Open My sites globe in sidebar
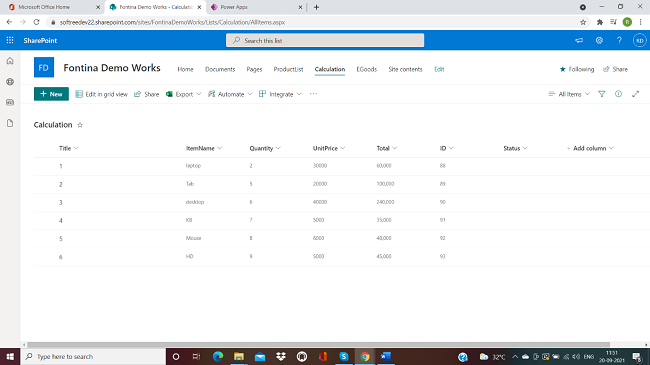The height and width of the screenshot is (365, 650). pos(10,82)
